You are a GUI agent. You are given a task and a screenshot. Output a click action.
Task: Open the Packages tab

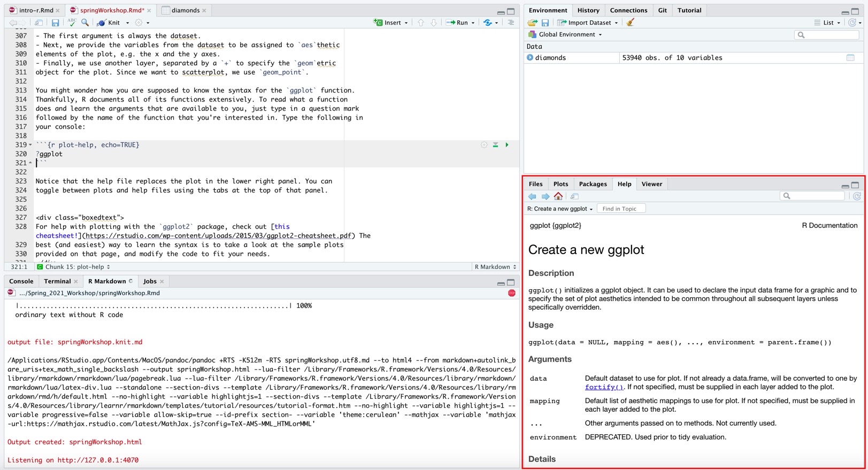(593, 184)
